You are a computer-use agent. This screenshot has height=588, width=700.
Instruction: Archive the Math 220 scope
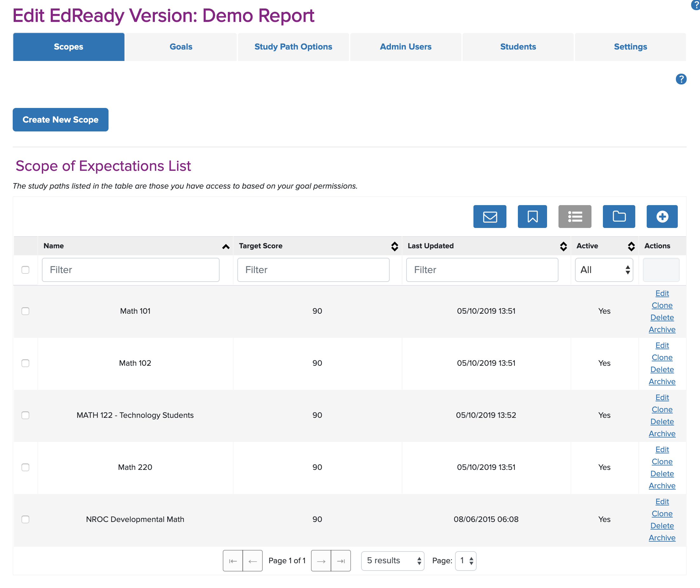(662, 485)
